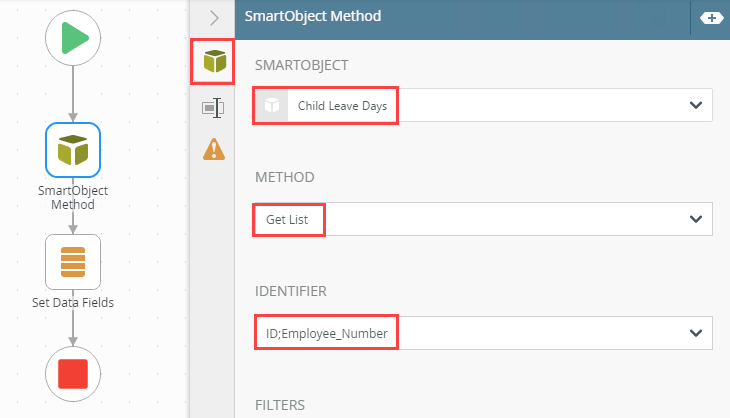
Task: Expand the SmartObject dropdown arrow
Action: [x=696, y=105]
